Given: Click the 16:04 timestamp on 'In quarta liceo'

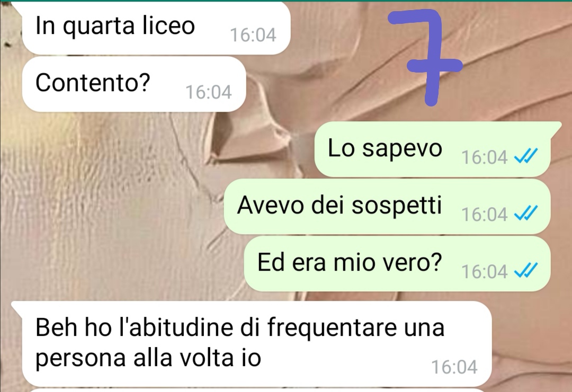Looking at the screenshot, I should (253, 35).
